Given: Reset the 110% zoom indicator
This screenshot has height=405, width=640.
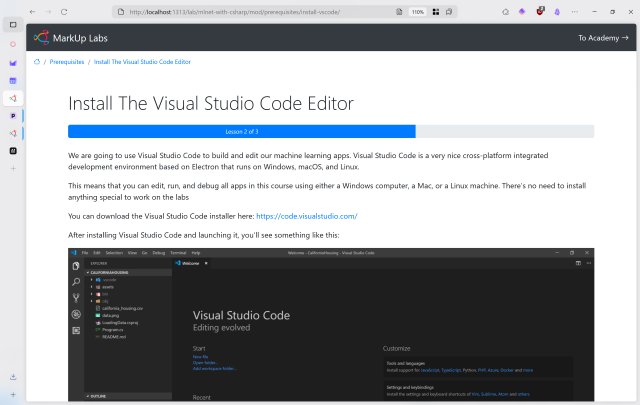Looking at the screenshot, I should coord(418,12).
